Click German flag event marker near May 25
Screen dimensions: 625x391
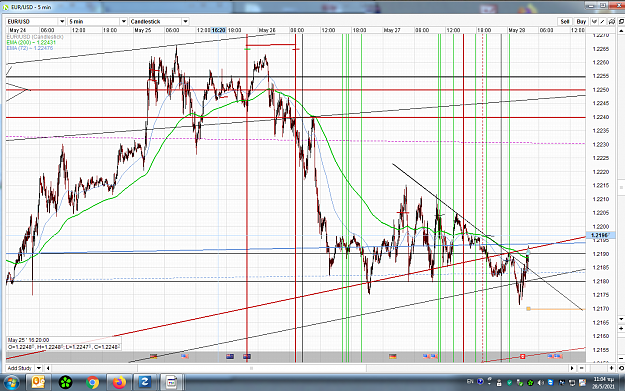click(x=153, y=356)
